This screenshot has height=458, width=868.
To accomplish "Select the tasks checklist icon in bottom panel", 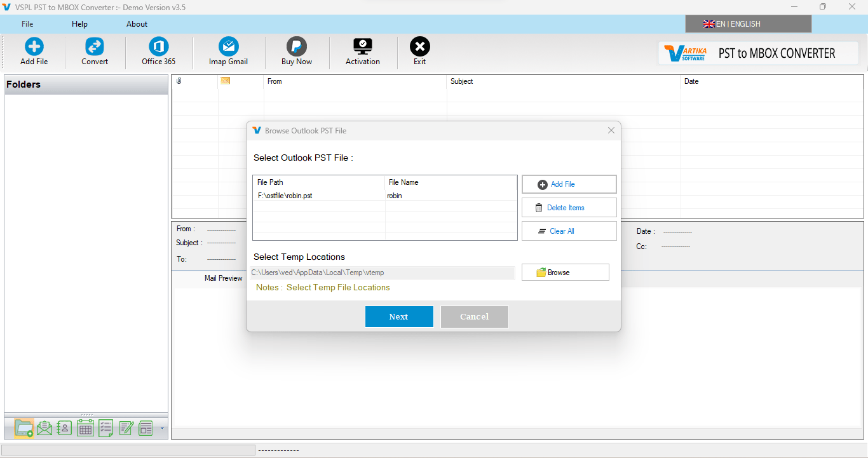I will (105, 428).
